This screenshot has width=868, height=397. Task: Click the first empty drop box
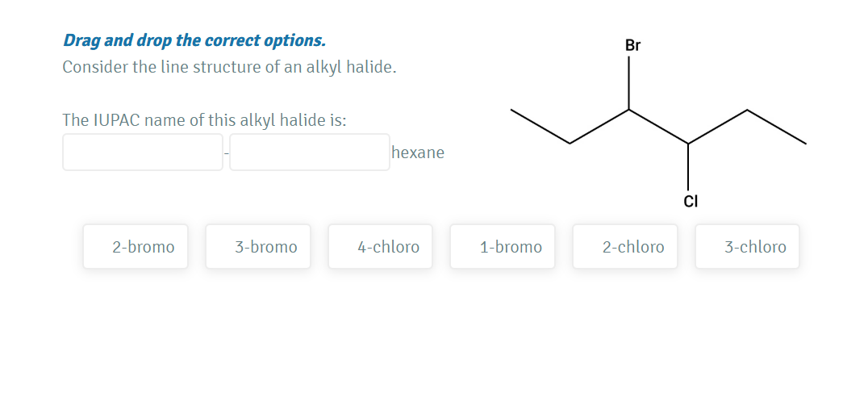click(143, 153)
